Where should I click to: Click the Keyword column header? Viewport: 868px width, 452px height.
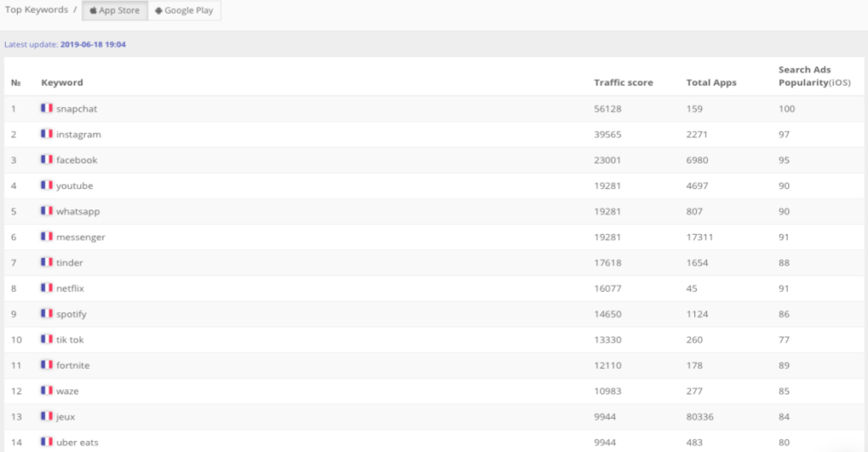[62, 82]
